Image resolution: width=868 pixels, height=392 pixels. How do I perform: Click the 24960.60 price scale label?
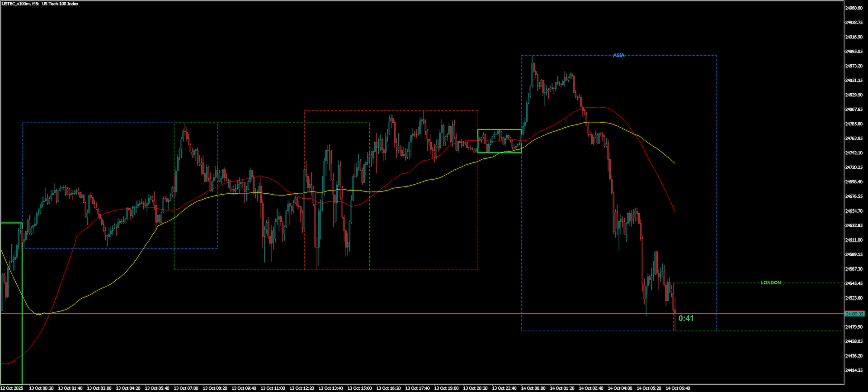(x=854, y=8)
